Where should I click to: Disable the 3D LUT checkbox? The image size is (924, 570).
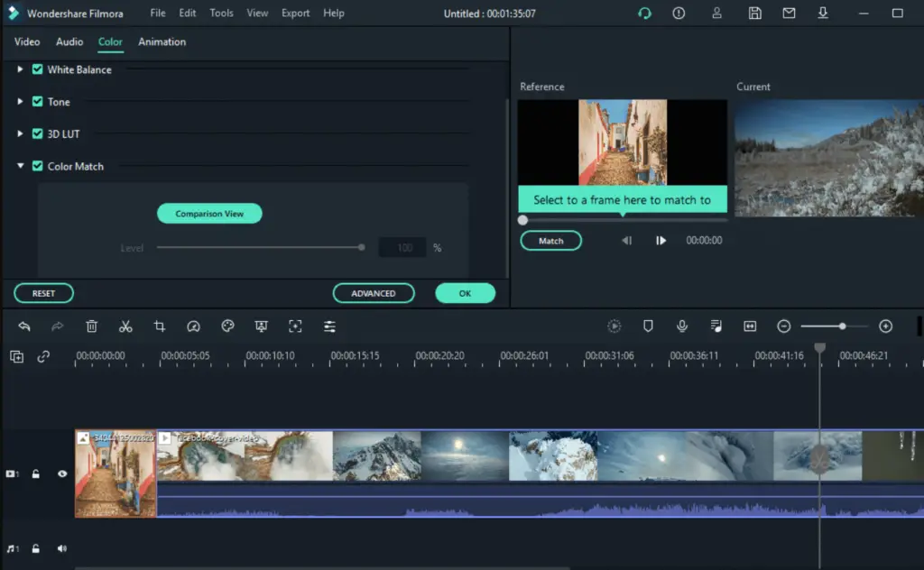[x=38, y=133]
